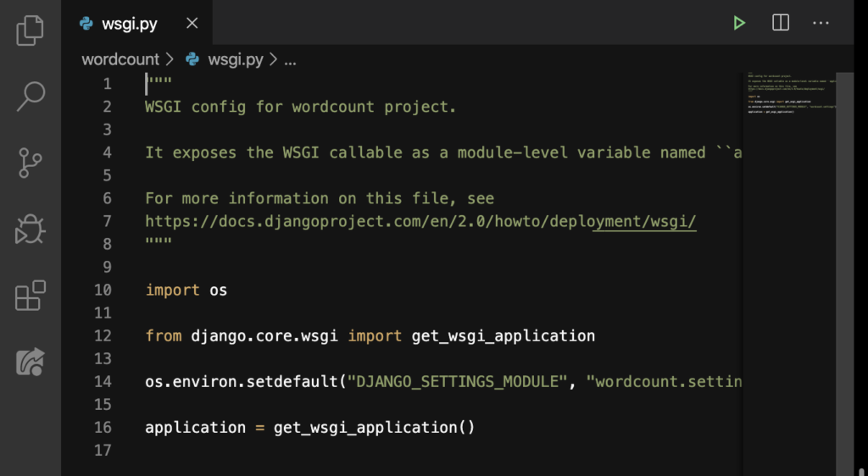Click closing triple quotes on line 8

(x=159, y=242)
